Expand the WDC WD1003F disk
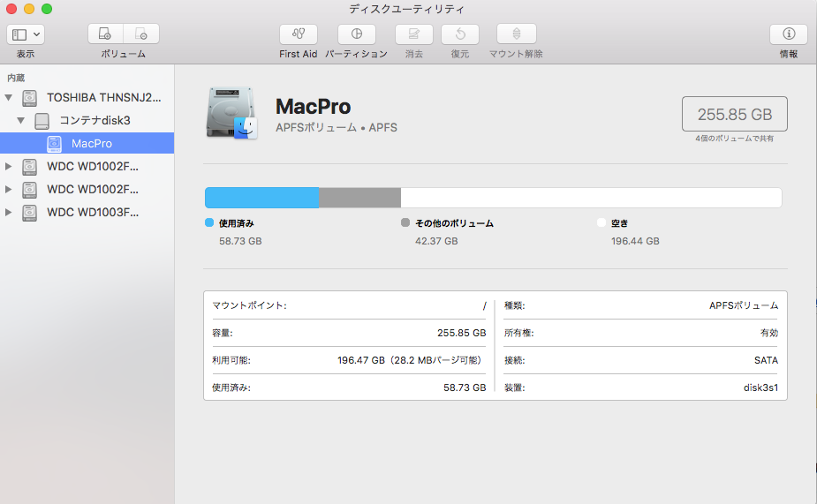The height and width of the screenshot is (504, 817). pyautogui.click(x=10, y=212)
